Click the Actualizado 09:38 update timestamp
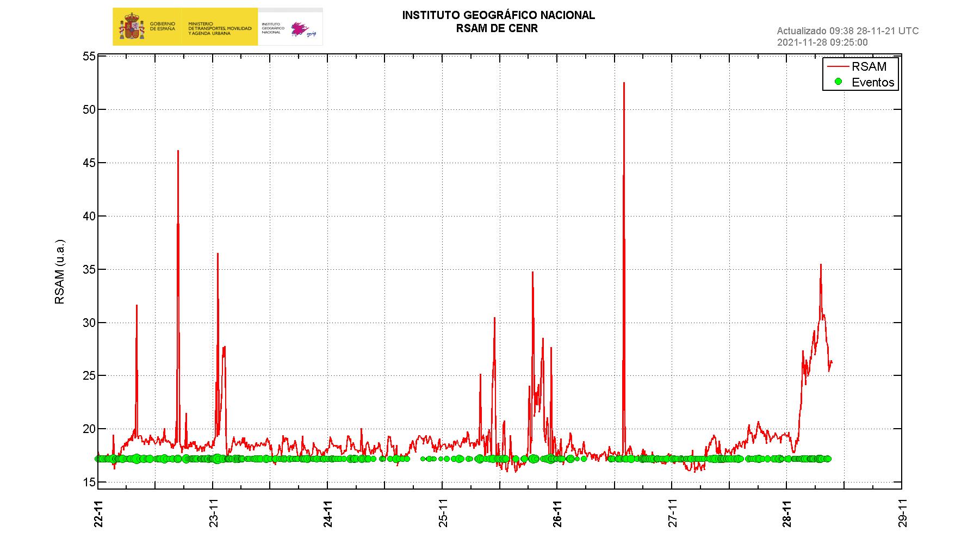This screenshot has height=544, width=980. [x=847, y=31]
